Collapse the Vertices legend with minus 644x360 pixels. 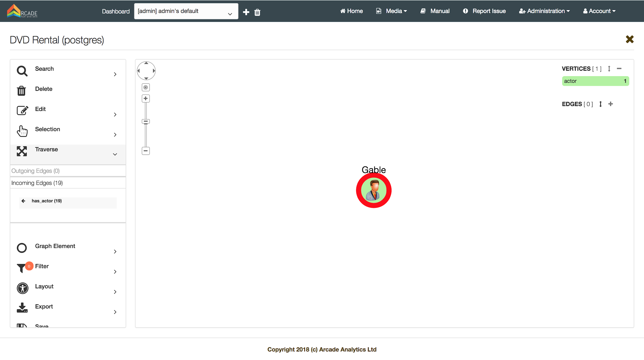(619, 69)
